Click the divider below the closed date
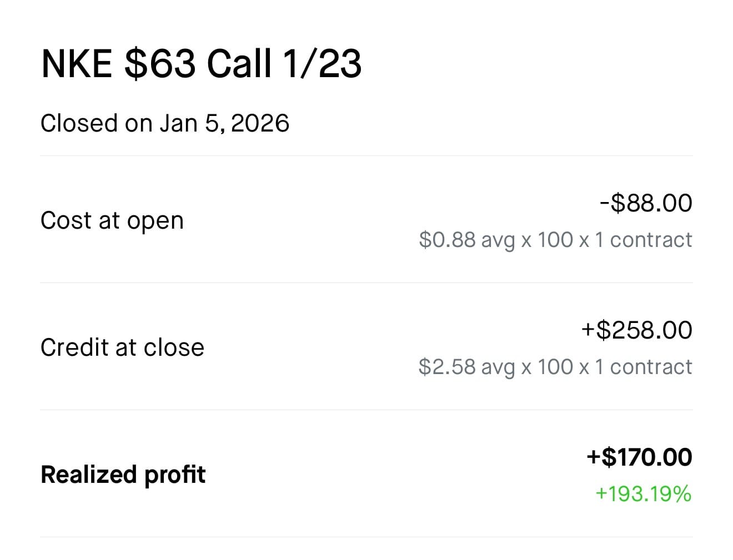 (366, 156)
